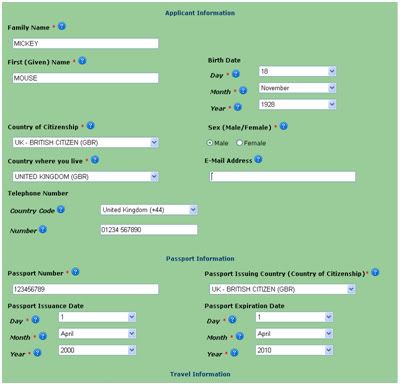This screenshot has height=385, width=400.
Task: Click the Passport Number input field
Action: (86, 289)
